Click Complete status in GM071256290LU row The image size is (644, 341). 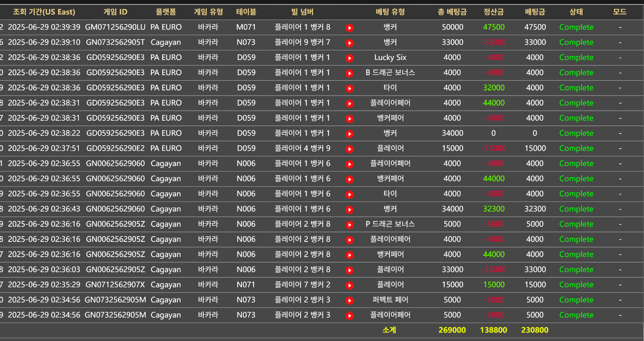click(x=576, y=27)
